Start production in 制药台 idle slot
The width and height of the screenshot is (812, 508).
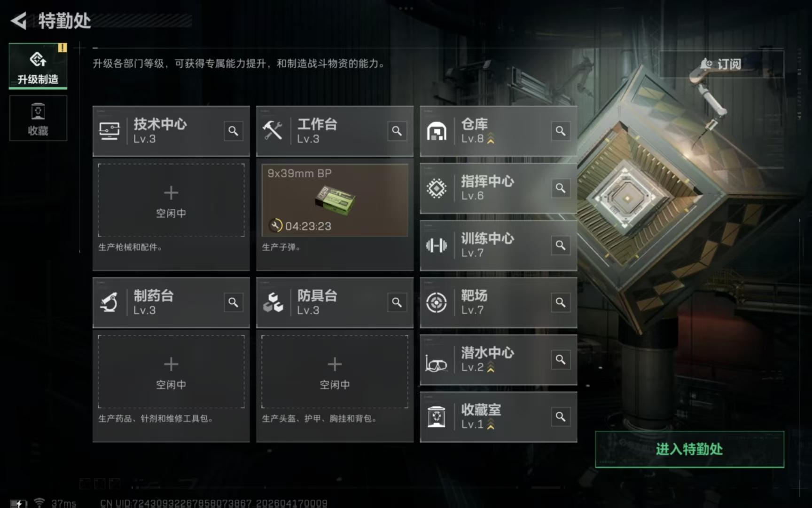pos(171,372)
